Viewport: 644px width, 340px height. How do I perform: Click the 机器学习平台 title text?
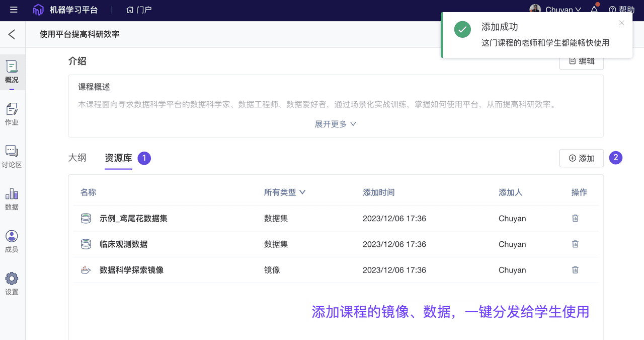[74, 10]
